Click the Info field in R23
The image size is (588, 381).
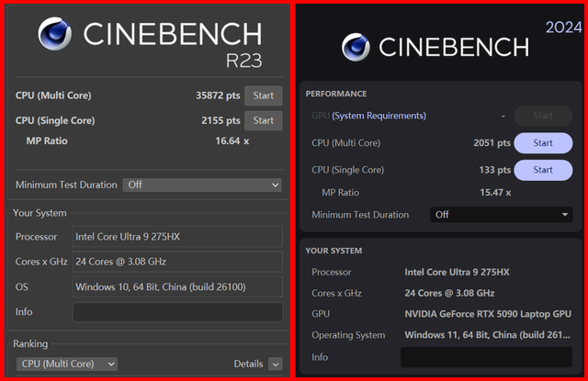click(177, 312)
